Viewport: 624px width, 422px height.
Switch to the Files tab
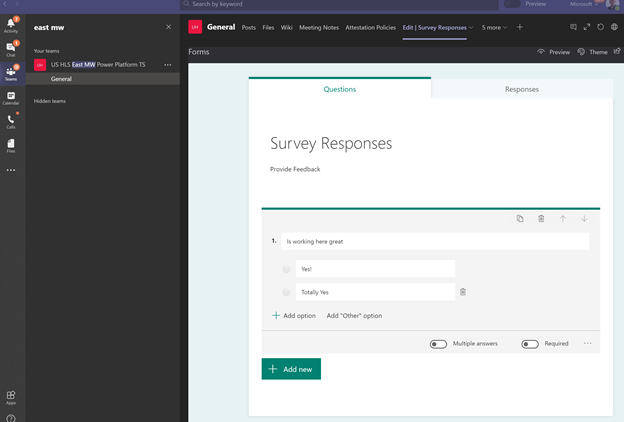(x=268, y=27)
